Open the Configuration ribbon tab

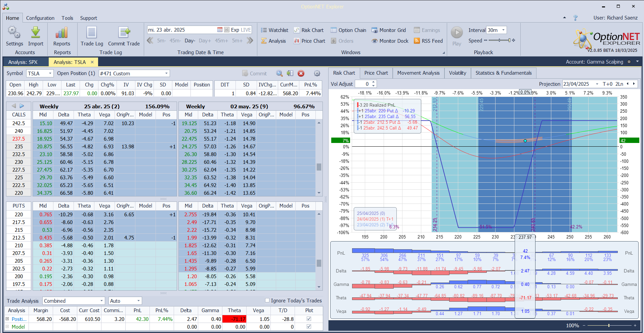click(x=40, y=18)
